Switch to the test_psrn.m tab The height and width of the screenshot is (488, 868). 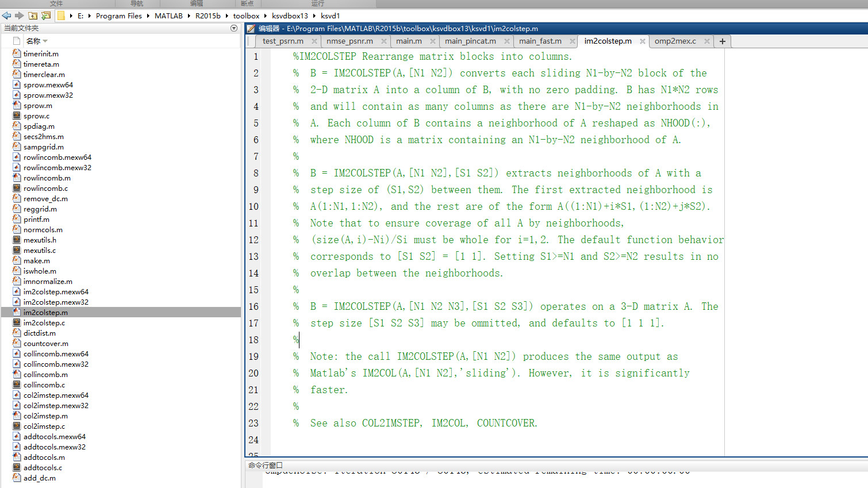pos(283,41)
